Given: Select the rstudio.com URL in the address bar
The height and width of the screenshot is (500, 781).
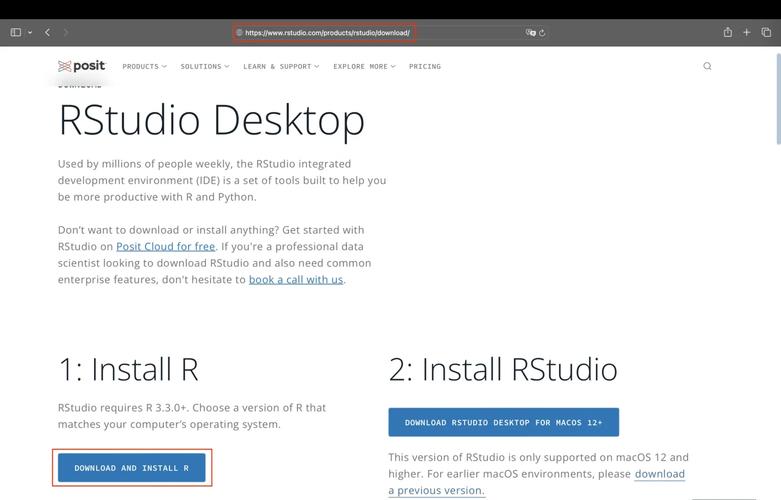Looking at the screenshot, I should point(327,33).
